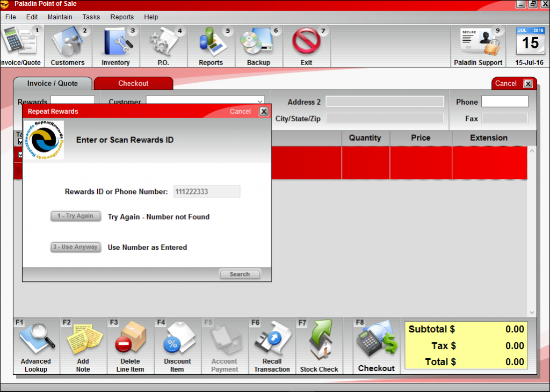550x392 pixels.
Task: Click the Tax $ amount
Action: [x=515, y=346]
